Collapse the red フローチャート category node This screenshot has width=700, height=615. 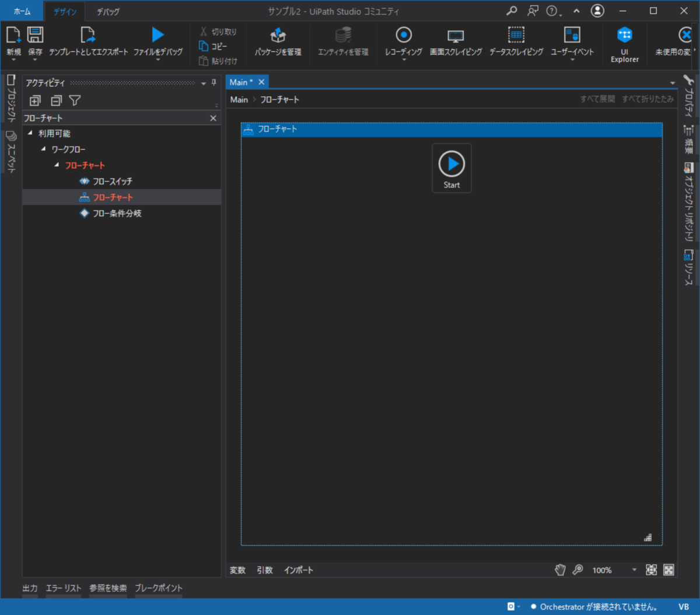[x=57, y=165]
